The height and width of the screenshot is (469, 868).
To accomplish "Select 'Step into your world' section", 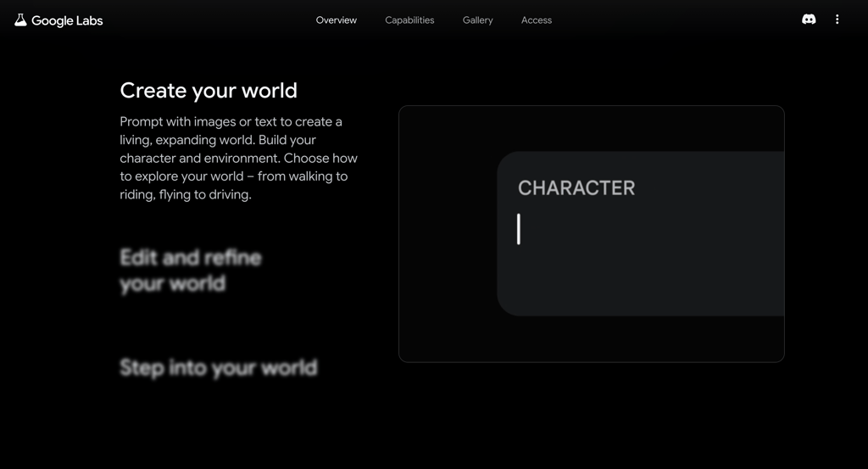I will pos(219,368).
